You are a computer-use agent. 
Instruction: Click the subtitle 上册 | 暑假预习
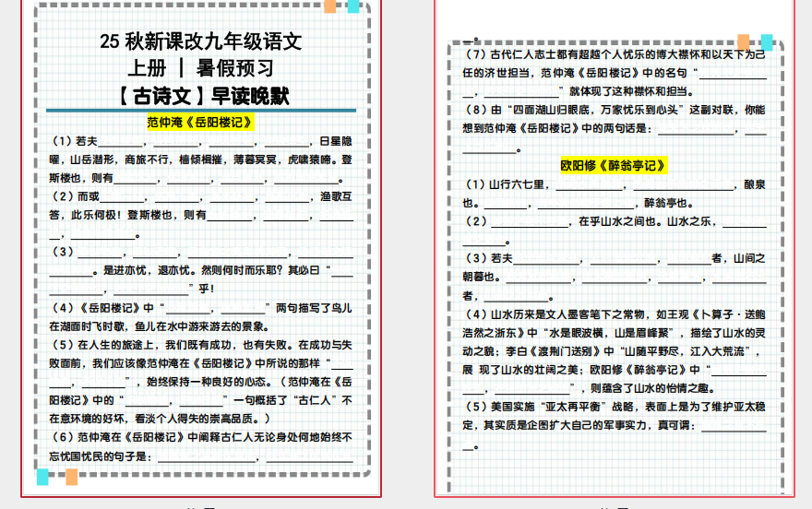click(x=201, y=68)
